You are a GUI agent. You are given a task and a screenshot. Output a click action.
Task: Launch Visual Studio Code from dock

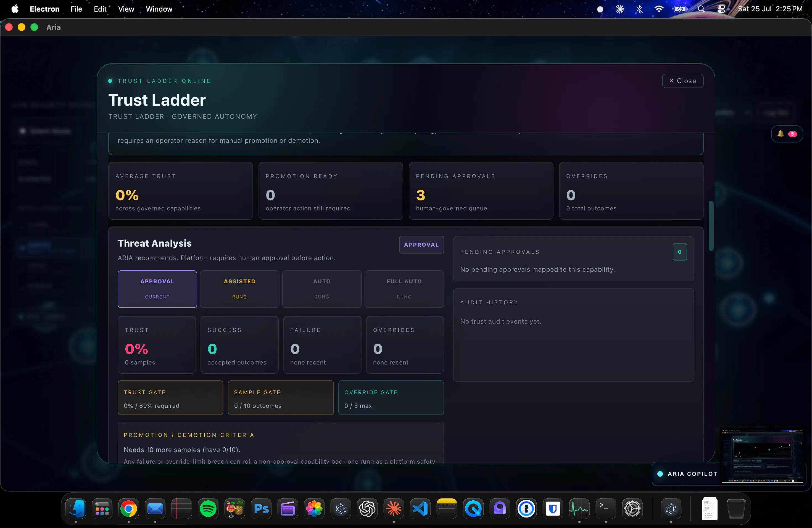point(420,509)
